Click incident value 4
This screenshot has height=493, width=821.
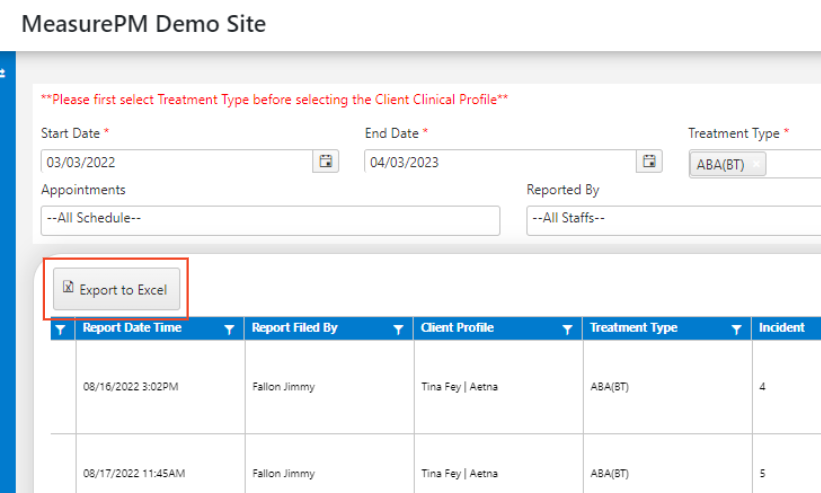[x=762, y=387]
